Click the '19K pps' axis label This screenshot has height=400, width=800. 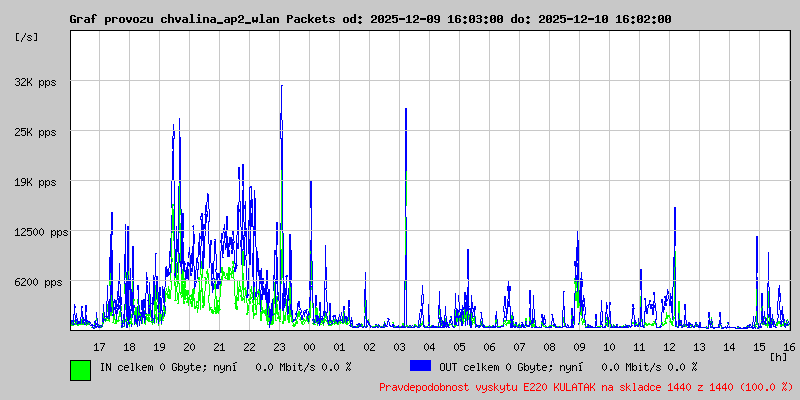tap(35, 182)
